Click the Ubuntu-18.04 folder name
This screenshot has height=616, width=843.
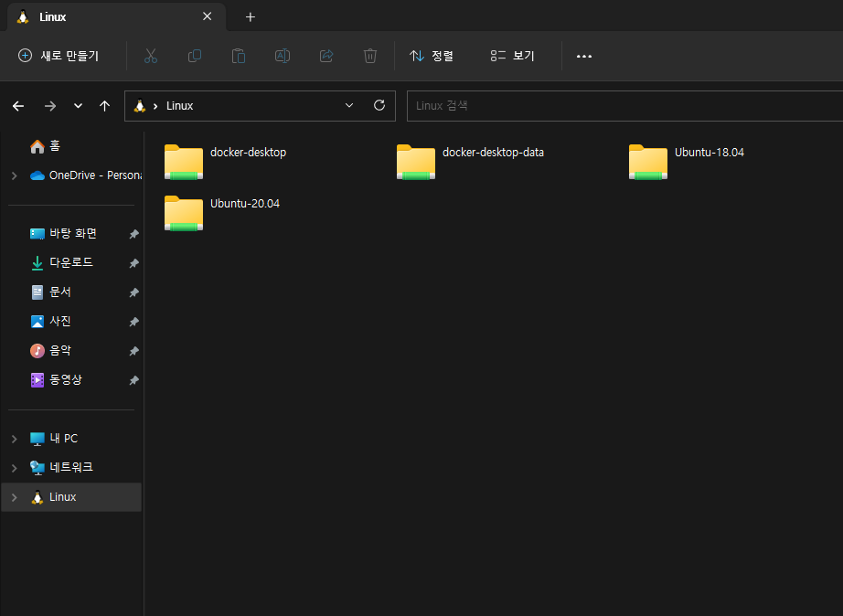pyautogui.click(x=710, y=153)
